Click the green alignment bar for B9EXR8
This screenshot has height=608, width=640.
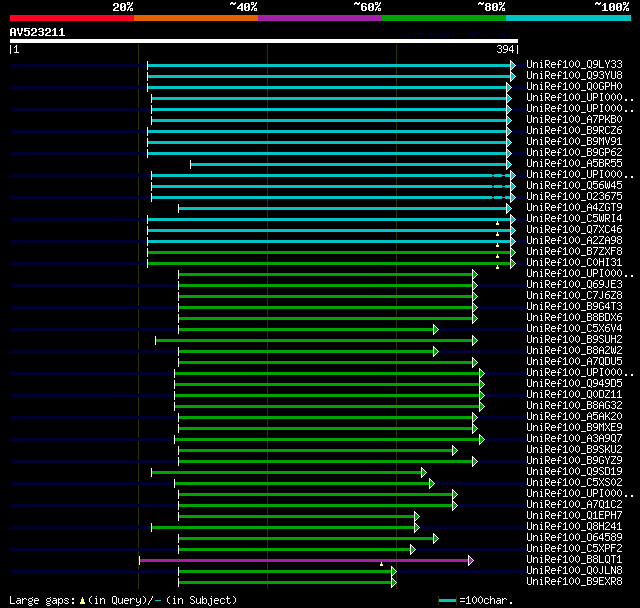coord(285,583)
